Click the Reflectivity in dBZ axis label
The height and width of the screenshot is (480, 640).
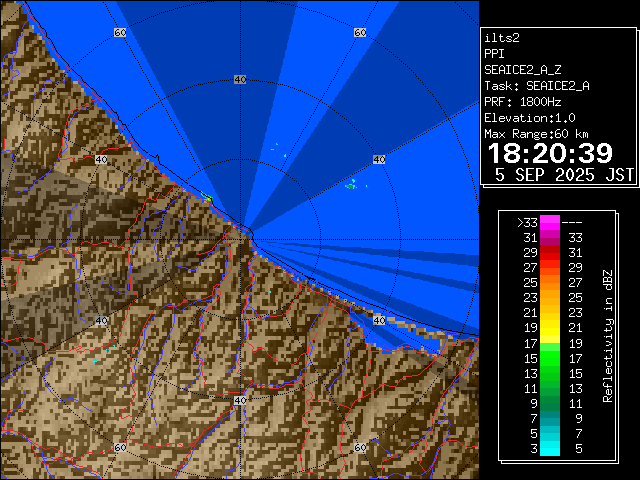click(x=607, y=335)
